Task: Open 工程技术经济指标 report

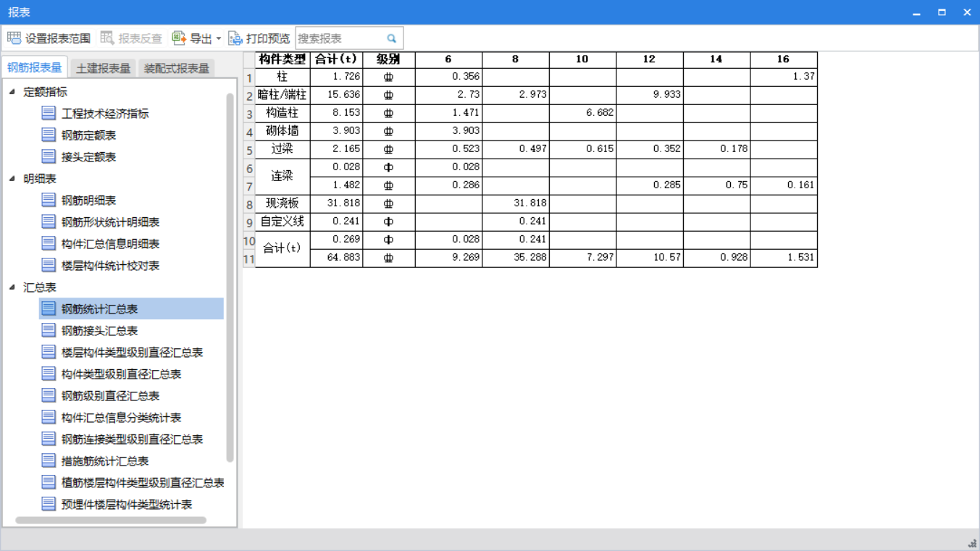Action: (x=105, y=113)
